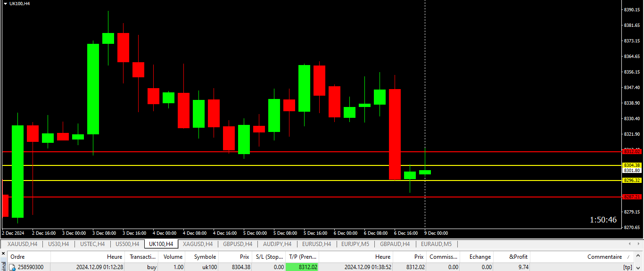Sort by the Ordre column header
This screenshot has height=271, width=644.
coord(29,257)
